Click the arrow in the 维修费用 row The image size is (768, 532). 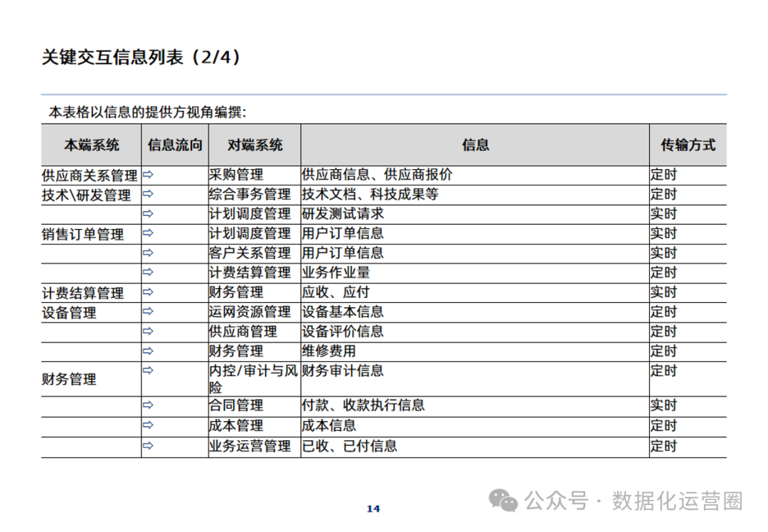pyautogui.click(x=148, y=351)
